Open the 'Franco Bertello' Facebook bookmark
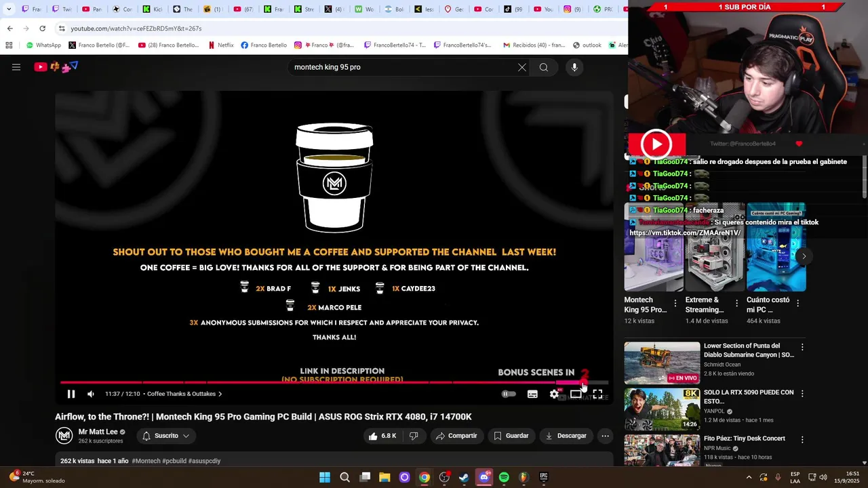This screenshot has width=868, height=488. point(263,45)
